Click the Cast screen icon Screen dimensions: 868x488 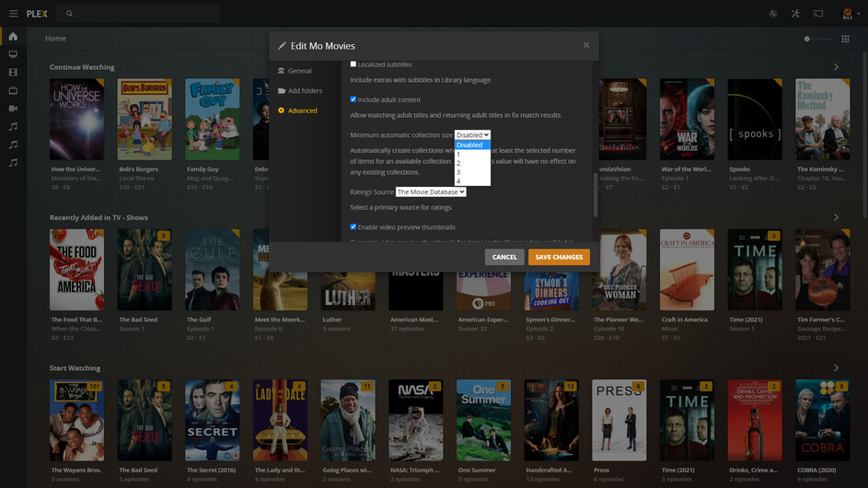(x=818, y=14)
